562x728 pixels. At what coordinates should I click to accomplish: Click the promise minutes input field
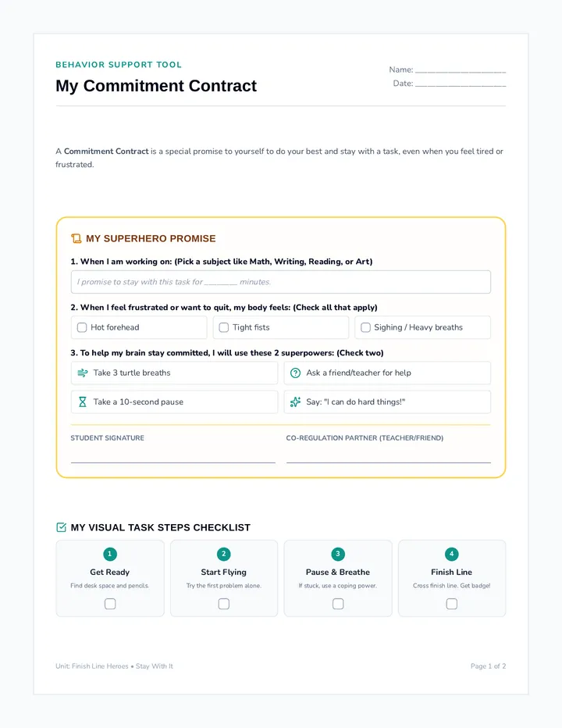[281, 282]
